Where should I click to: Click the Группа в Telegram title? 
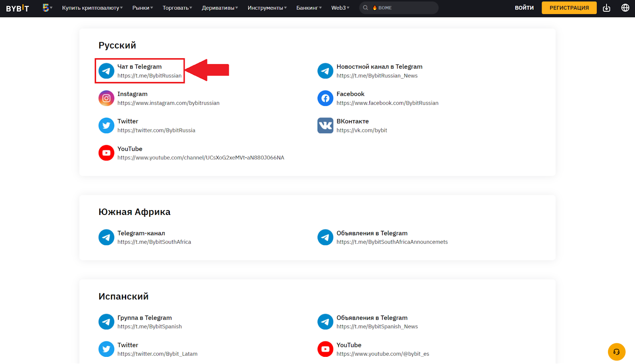coord(144,318)
